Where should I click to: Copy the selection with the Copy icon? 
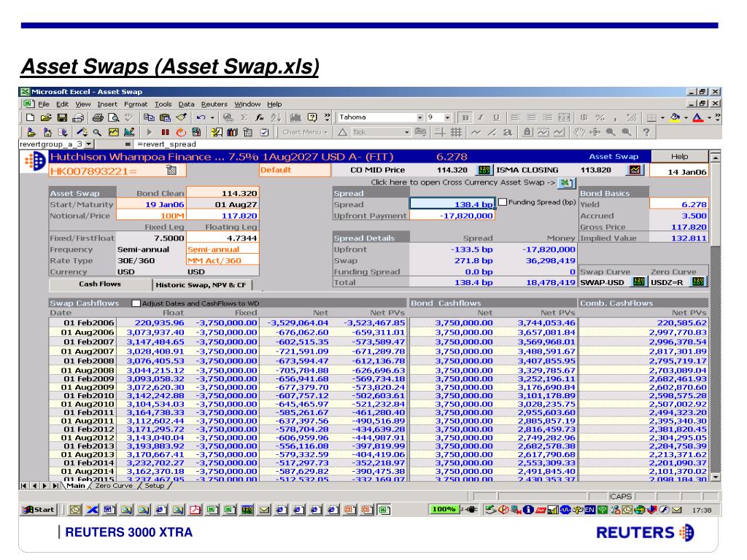149,117
